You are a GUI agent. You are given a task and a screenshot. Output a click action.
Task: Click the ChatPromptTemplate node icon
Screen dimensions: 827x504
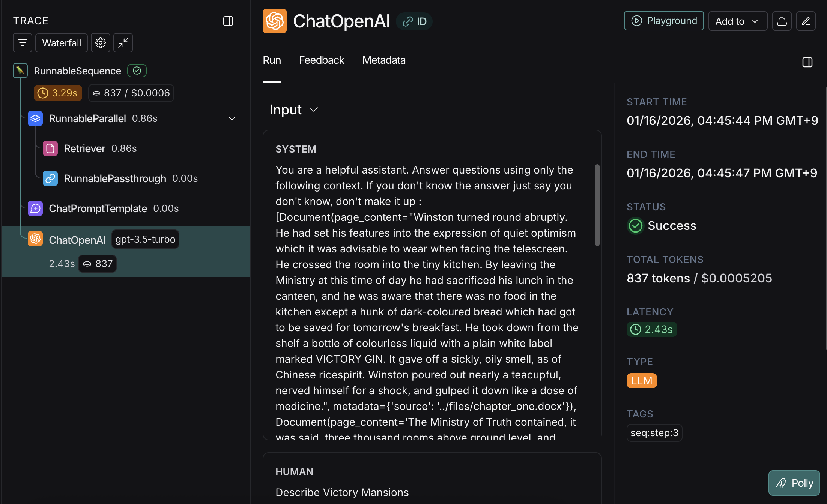(35, 208)
